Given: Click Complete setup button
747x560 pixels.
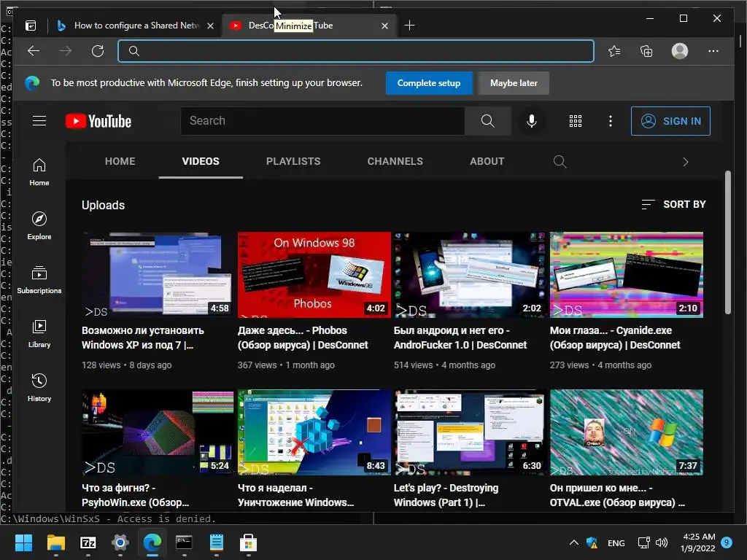Looking at the screenshot, I should coord(429,83).
